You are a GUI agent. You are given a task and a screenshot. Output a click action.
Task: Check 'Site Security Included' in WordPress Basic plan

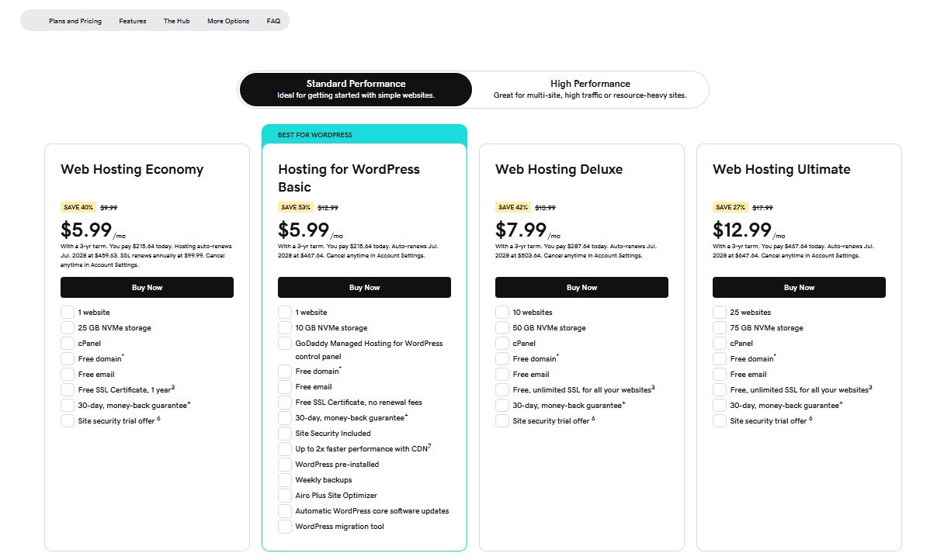pyautogui.click(x=284, y=433)
